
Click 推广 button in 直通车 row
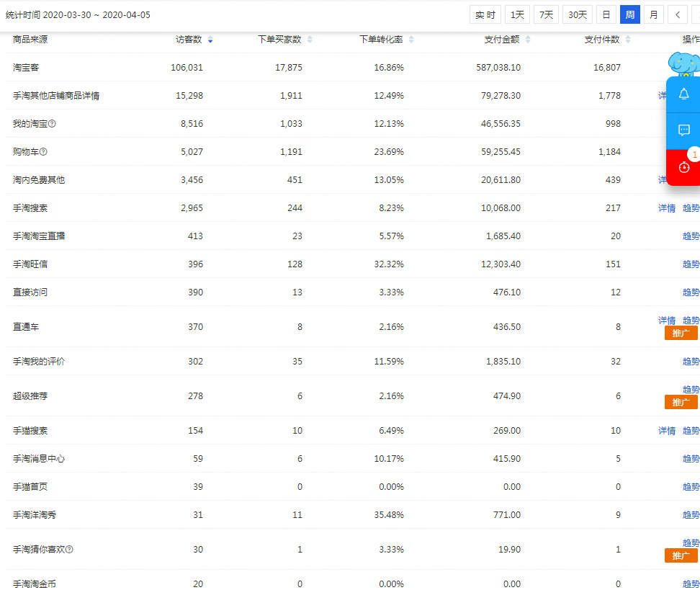coord(681,334)
